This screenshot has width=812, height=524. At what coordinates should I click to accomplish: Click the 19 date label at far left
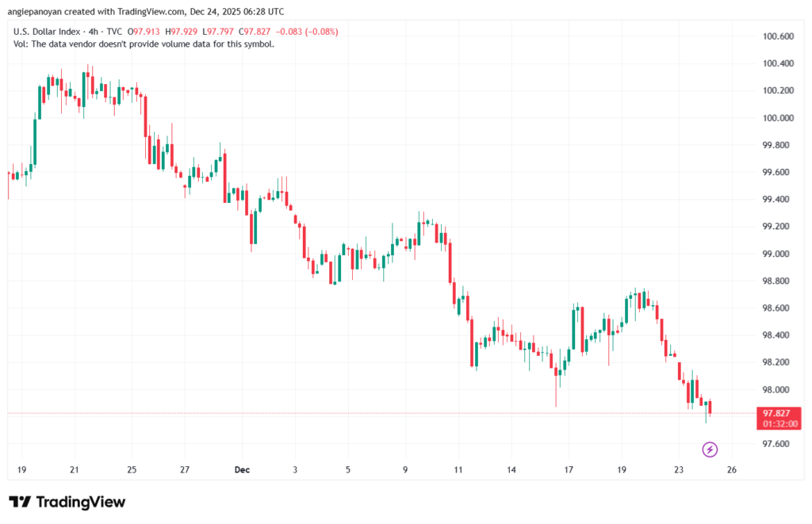[x=22, y=470]
